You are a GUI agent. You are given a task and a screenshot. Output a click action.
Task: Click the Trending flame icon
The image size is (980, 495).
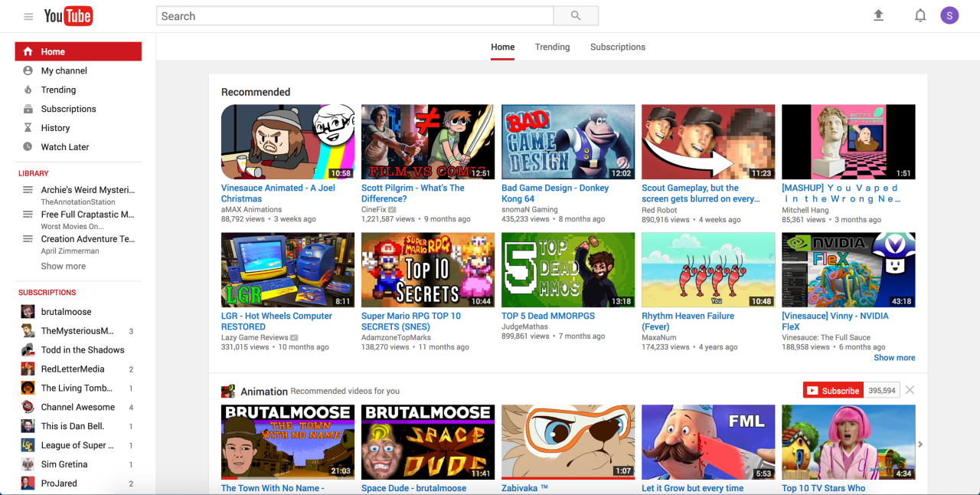click(x=28, y=90)
